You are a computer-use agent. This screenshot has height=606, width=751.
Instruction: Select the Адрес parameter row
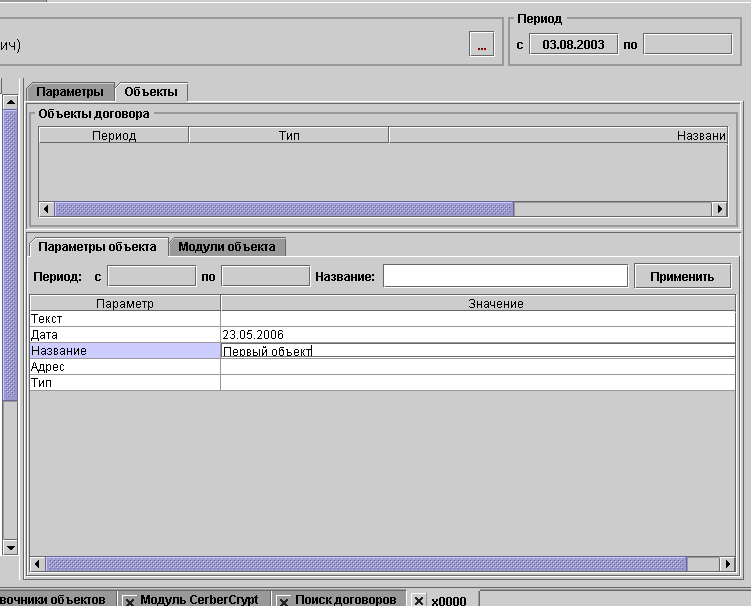coord(124,367)
